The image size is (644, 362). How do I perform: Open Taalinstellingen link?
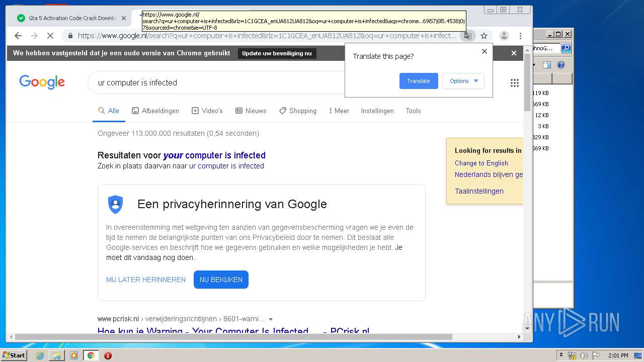pyautogui.click(x=479, y=191)
